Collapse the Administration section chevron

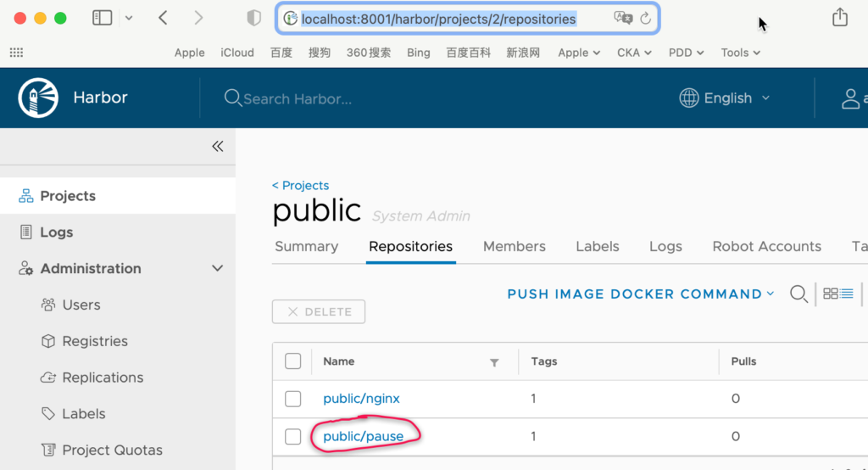pyautogui.click(x=218, y=268)
